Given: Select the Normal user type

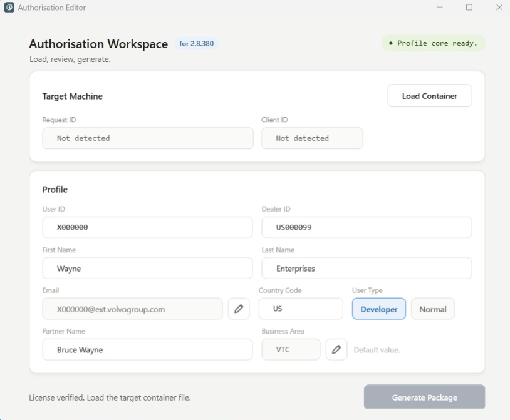Looking at the screenshot, I should pos(433,309).
